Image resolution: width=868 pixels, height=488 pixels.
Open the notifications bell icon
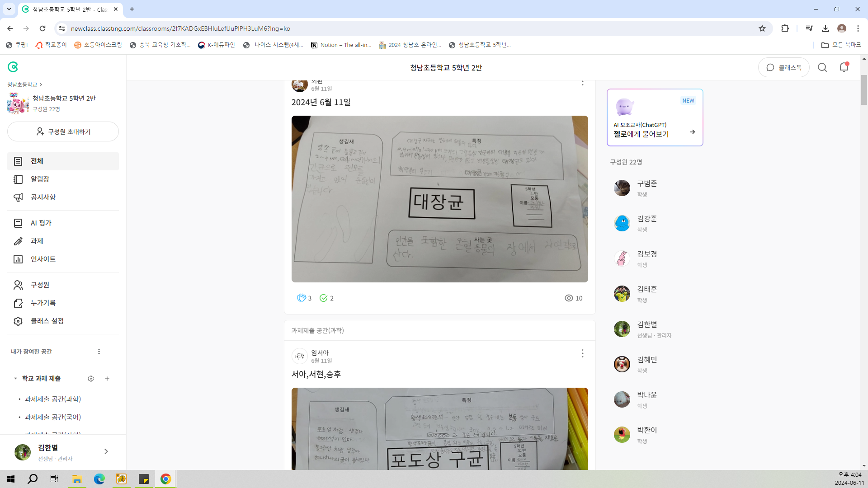(x=844, y=67)
